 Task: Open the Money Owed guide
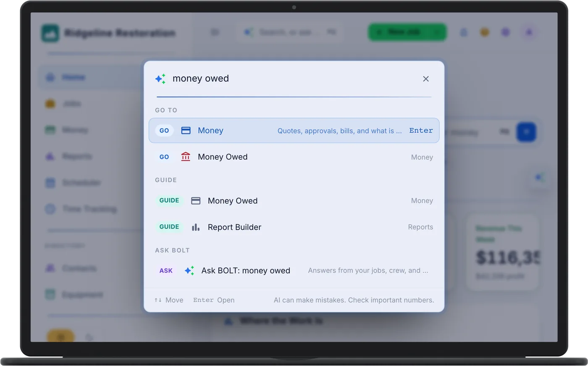(294, 201)
